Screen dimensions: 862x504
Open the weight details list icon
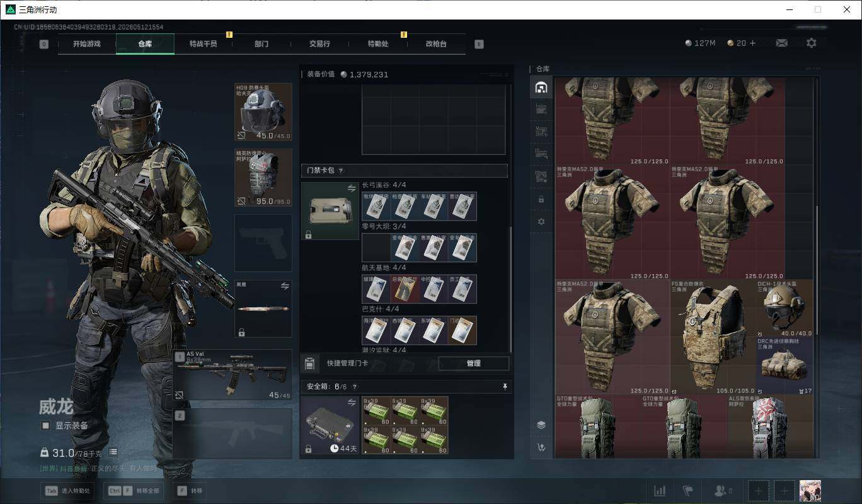coord(113,452)
